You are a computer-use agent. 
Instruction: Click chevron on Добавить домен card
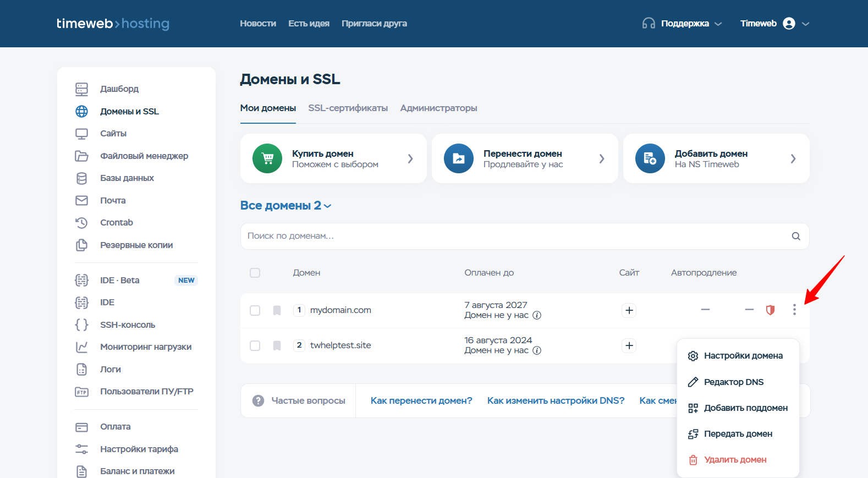coord(793,158)
